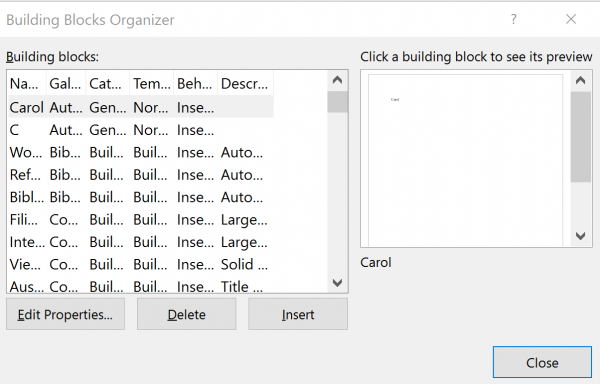Close the Building Blocks Organizer dialog
This screenshot has width=600, height=384.
[x=542, y=363]
